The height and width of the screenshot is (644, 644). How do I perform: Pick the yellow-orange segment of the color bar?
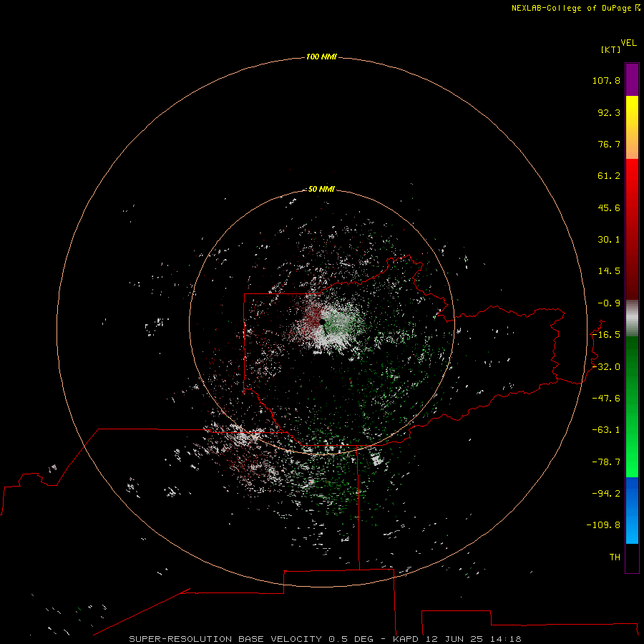point(632,127)
